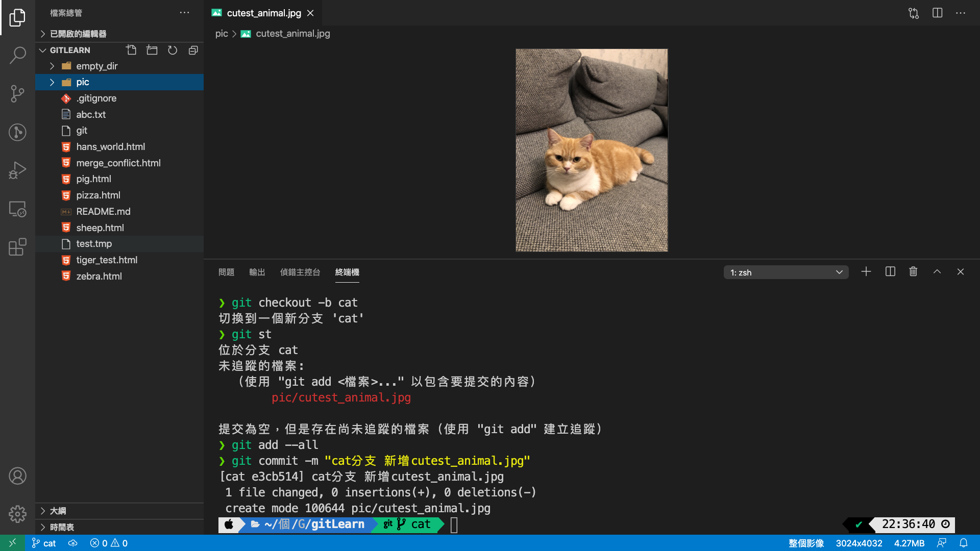
Task: Add a new terminal with plus icon
Action: 866,272
